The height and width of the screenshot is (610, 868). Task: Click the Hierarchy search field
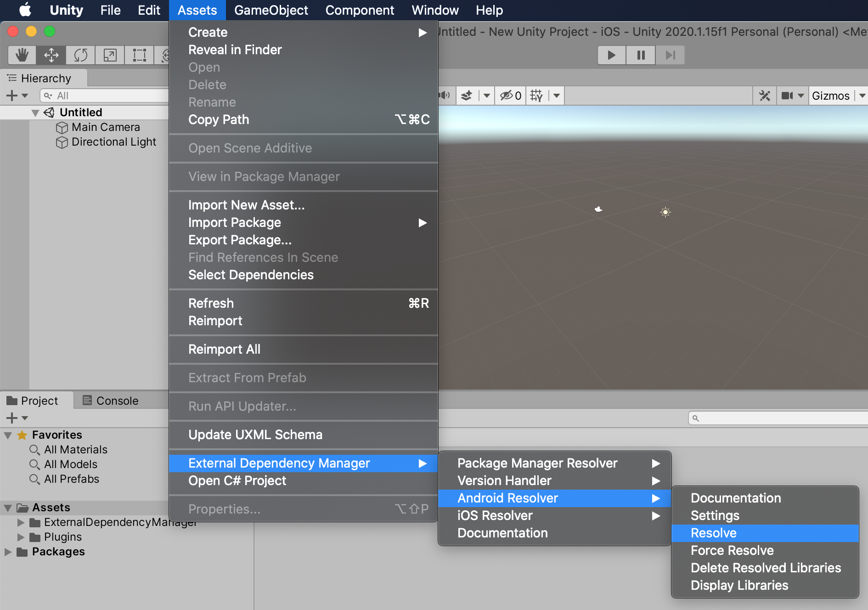tap(105, 96)
